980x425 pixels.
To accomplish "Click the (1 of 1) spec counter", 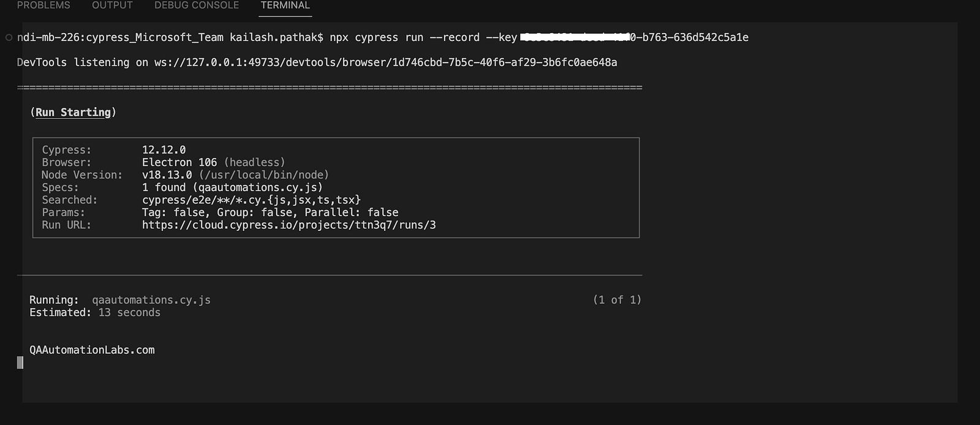I will tap(617, 300).
